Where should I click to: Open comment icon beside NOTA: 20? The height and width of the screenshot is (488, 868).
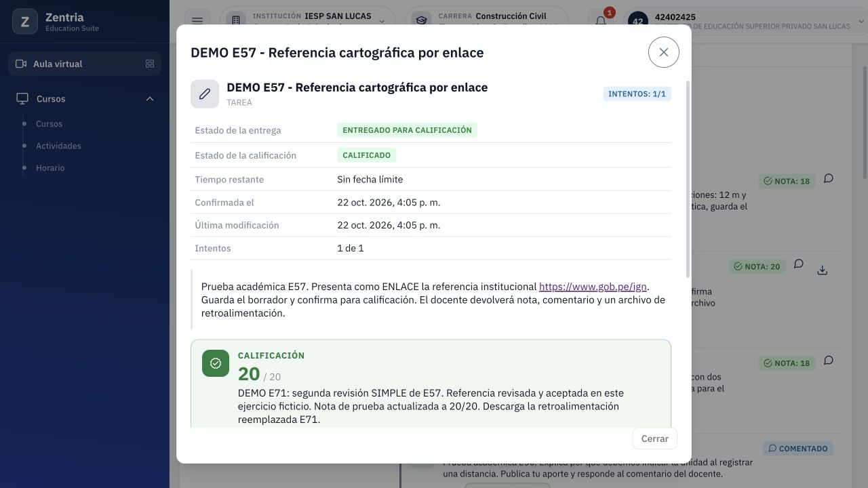[799, 264]
